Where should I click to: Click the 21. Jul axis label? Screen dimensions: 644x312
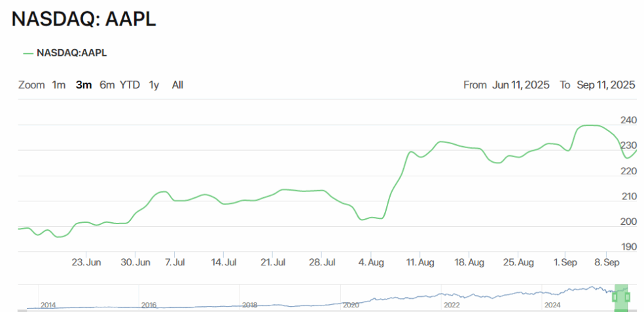point(272,262)
